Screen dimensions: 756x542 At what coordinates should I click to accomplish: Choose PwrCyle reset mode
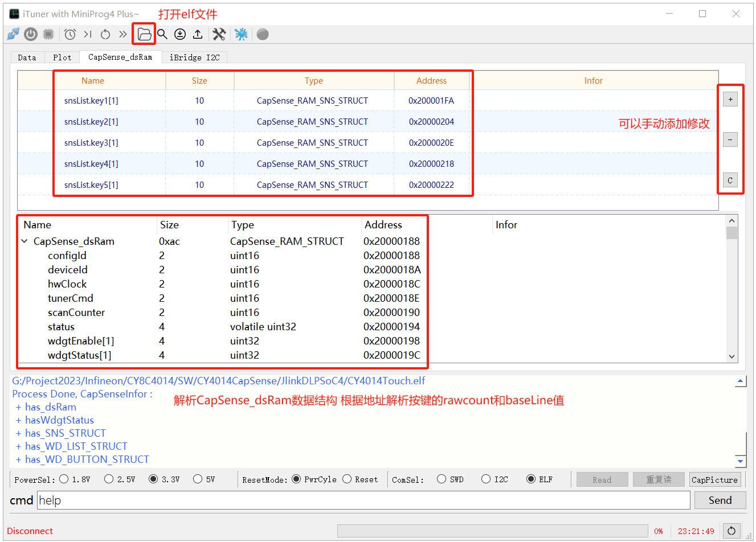point(296,479)
